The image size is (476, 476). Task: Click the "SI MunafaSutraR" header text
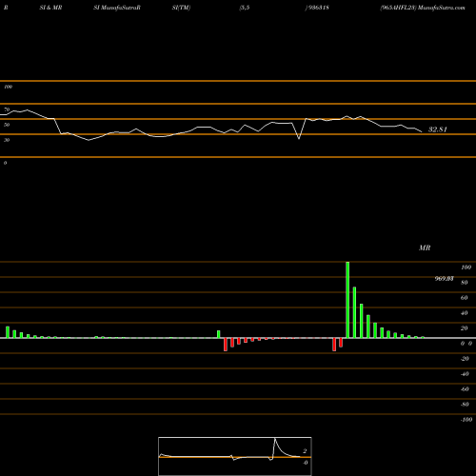(117, 8)
